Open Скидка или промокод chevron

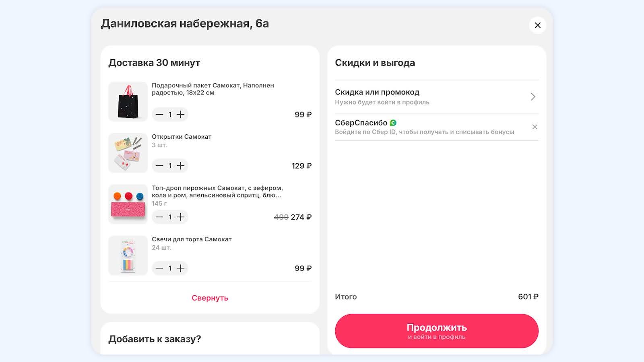(533, 97)
